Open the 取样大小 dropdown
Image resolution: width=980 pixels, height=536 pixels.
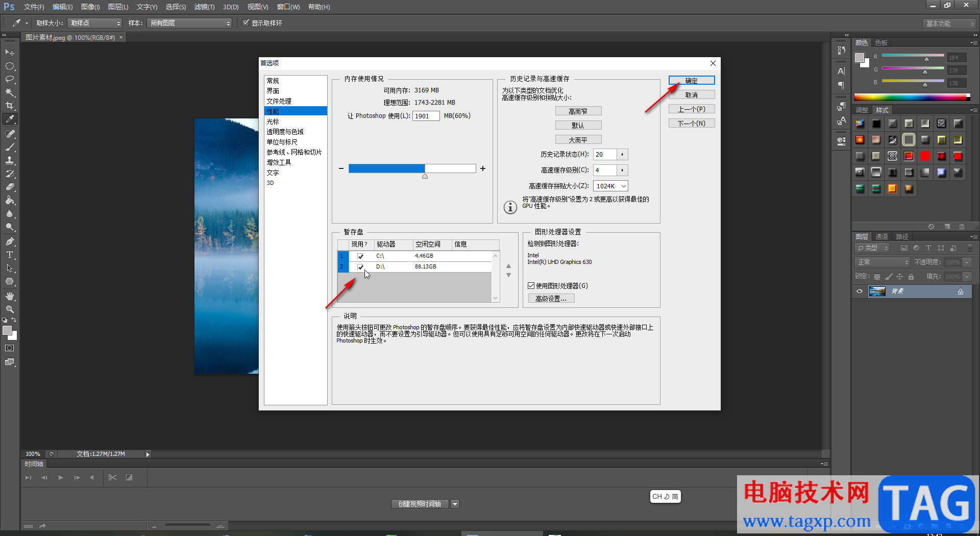coord(95,23)
